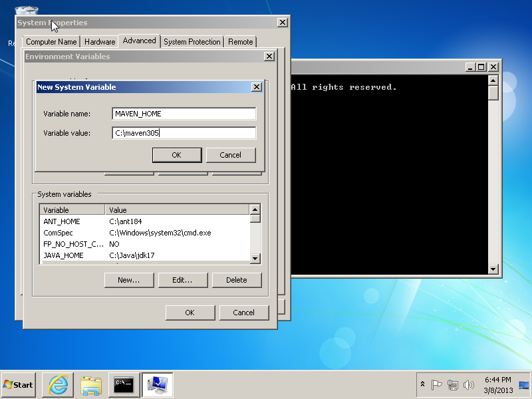Sort system variables by Variable column header
Image resolution: width=532 pixels, height=399 pixels.
pyautogui.click(x=72, y=209)
